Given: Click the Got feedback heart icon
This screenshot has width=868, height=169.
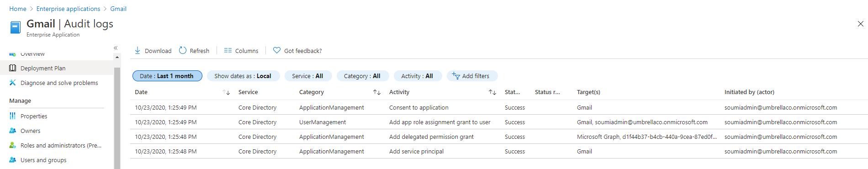Looking at the screenshot, I should pyautogui.click(x=277, y=50).
